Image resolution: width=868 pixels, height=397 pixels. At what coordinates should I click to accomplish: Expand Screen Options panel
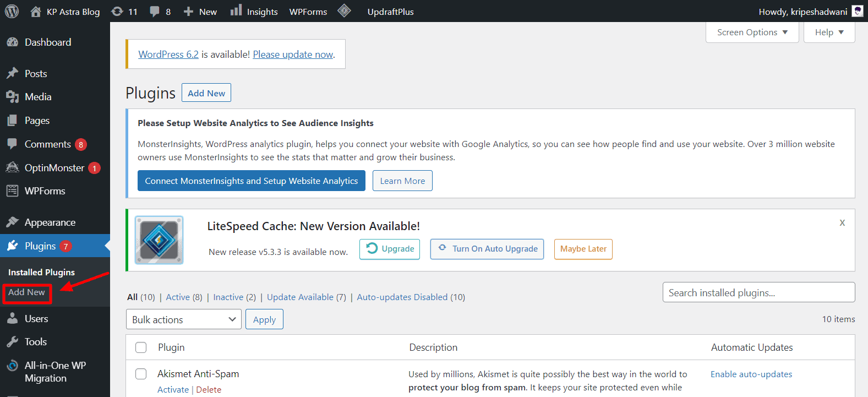[x=752, y=32]
